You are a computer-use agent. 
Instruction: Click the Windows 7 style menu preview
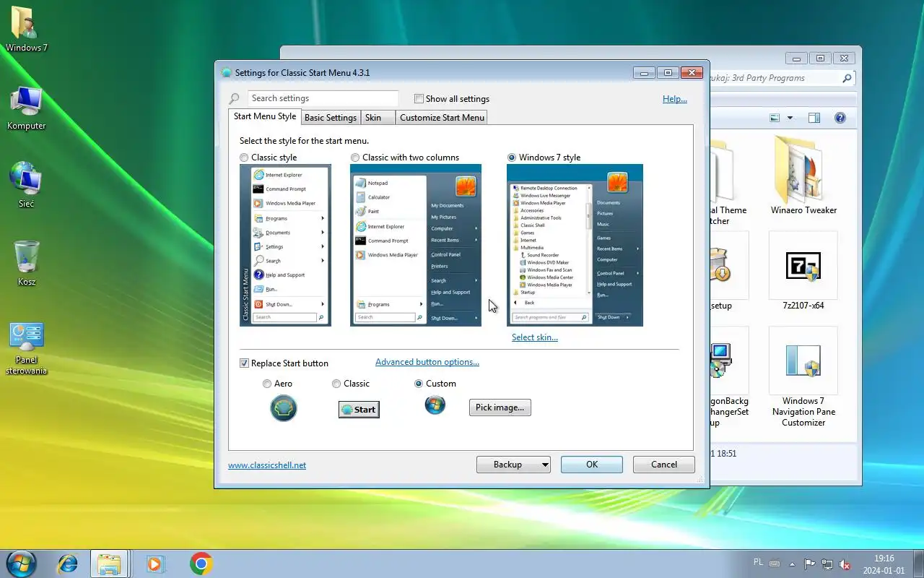(575, 245)
